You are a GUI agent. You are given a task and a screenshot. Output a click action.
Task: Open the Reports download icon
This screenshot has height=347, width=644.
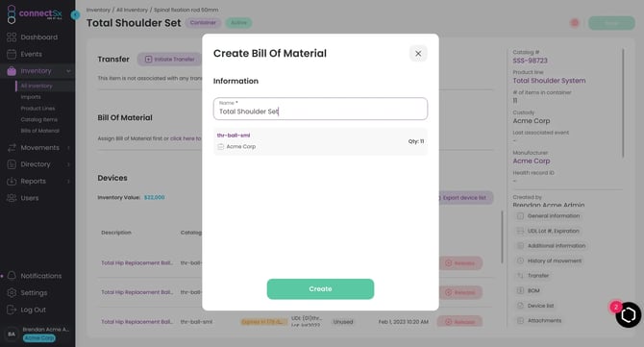tap(12, 181)
